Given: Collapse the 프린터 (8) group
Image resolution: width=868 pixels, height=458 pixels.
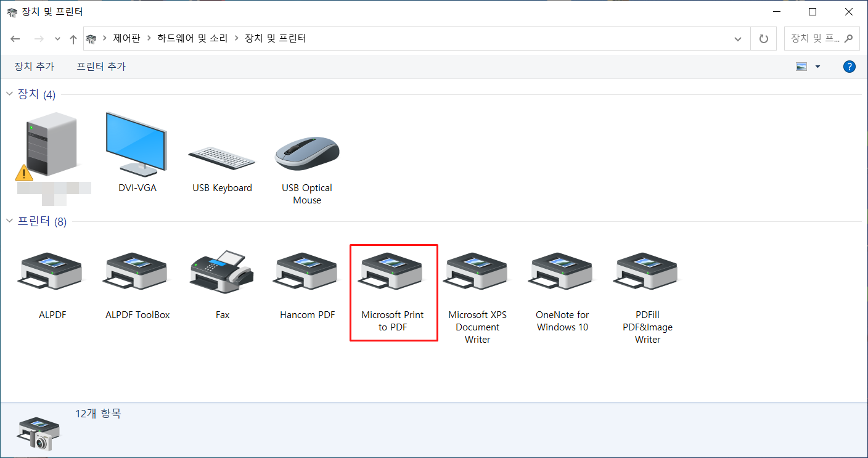Looking at the screenshot, I should tap(9, 221).
